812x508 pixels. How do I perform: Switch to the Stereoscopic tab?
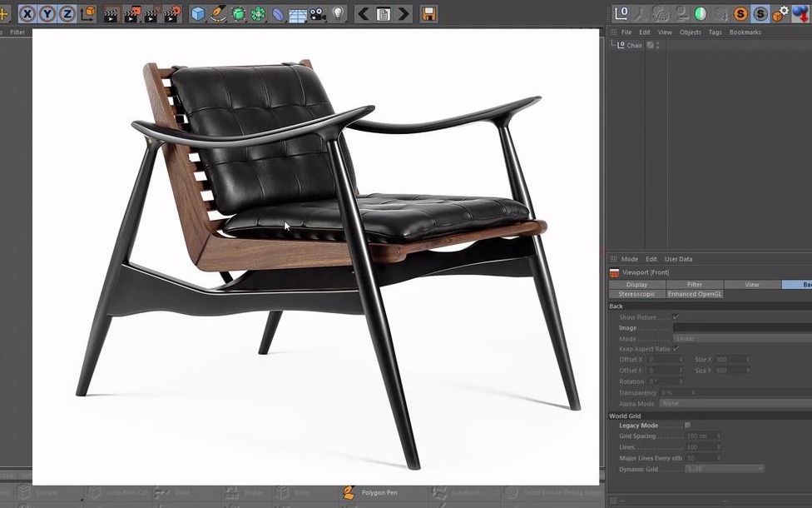tap(636, 293)
